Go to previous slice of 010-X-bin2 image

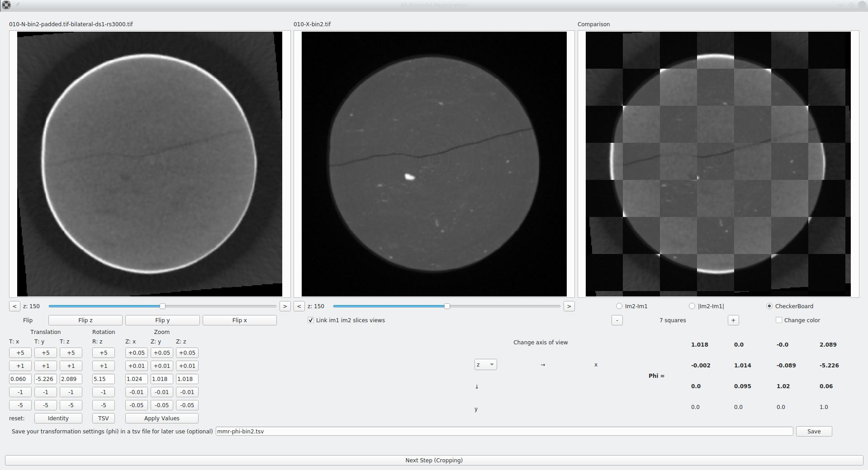[299, 306]
